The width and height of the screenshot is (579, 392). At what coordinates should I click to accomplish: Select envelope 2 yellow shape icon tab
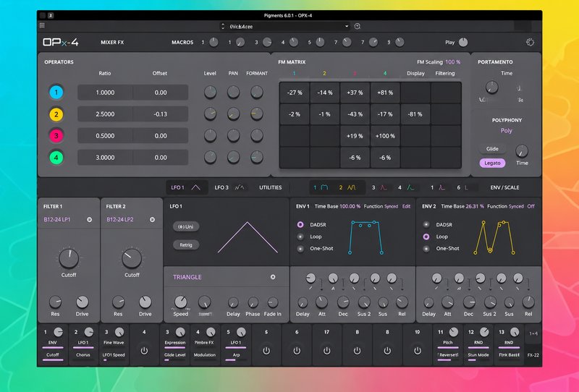tap(352, 187)
